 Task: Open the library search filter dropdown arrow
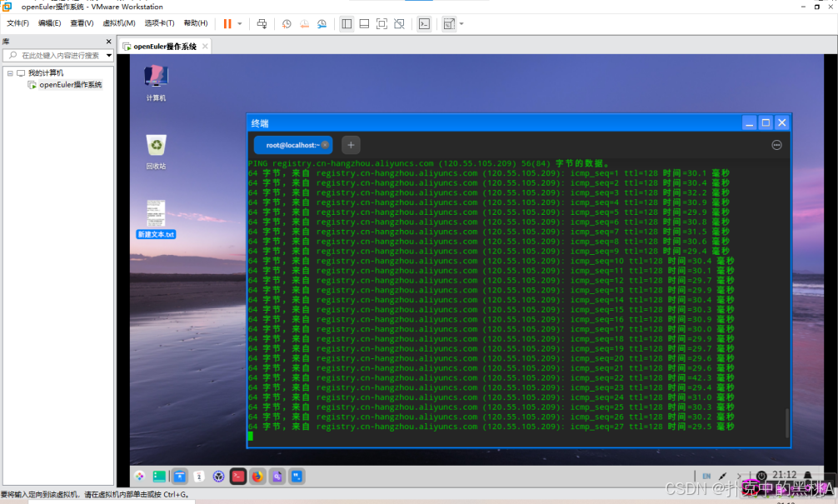(x=109, y=55)
